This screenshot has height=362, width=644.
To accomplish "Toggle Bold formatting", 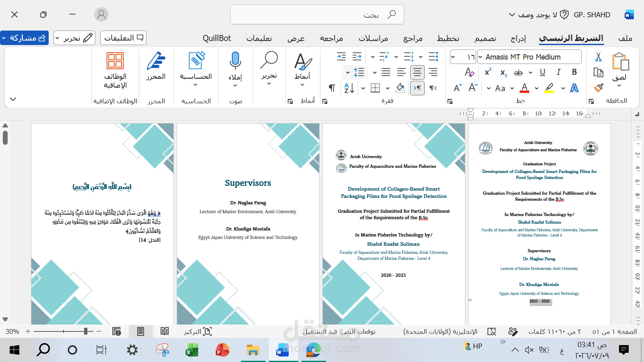I will 574,72.
